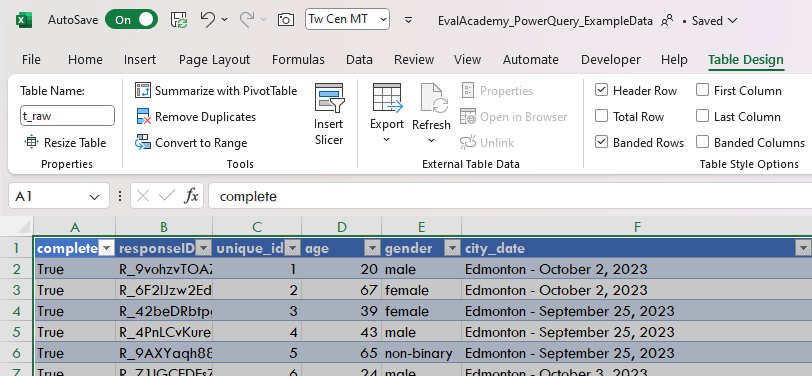This screenshot has height=376, width=812.
Task: Open the age column filter dropdown
Action: click(x=373, y=249)
